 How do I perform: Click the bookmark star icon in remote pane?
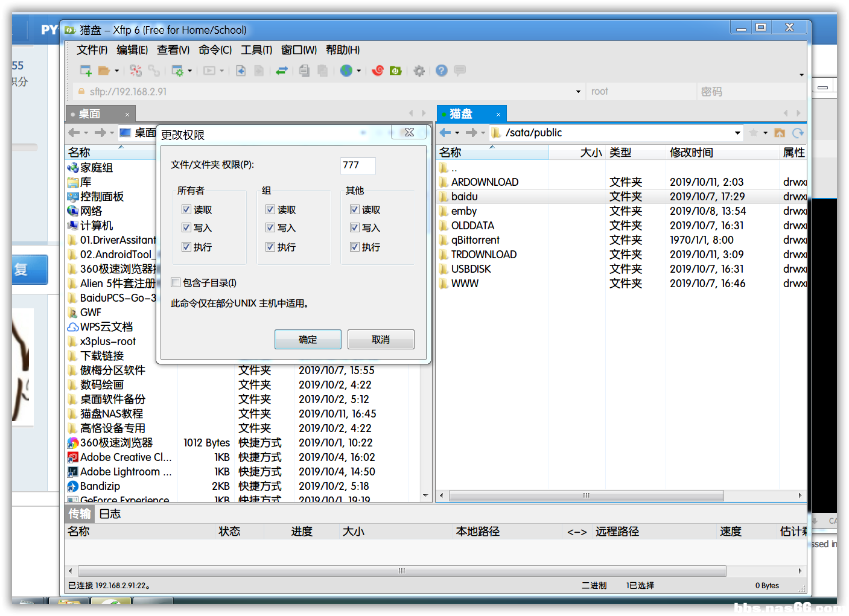point(754,133)
